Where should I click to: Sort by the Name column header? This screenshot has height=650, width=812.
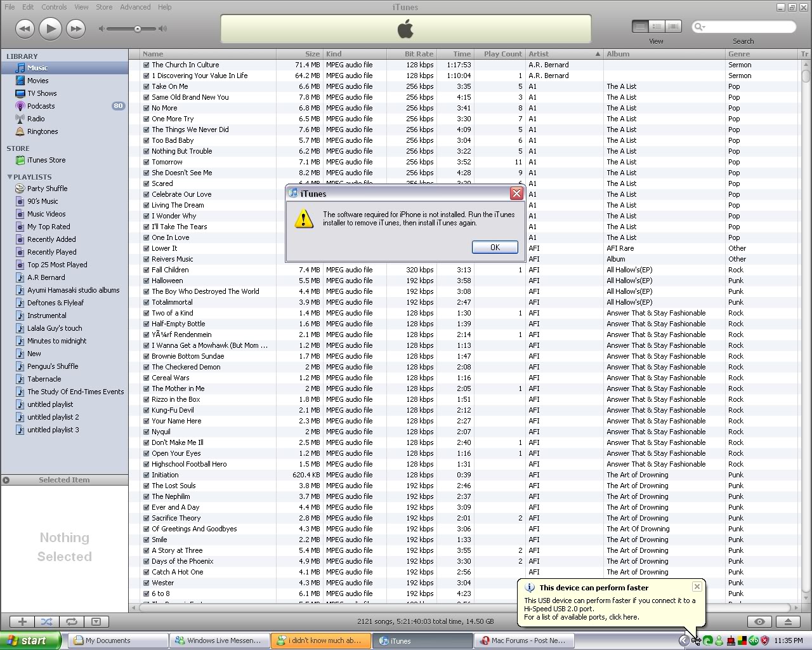pos(208,54)
